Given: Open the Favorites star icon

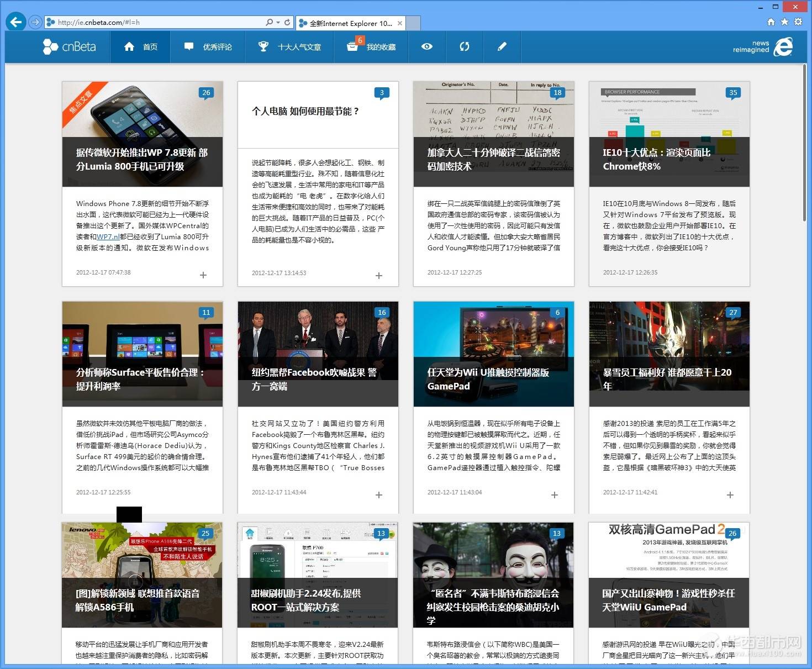Looking at the screenshot, I should (x=784, y=22).
